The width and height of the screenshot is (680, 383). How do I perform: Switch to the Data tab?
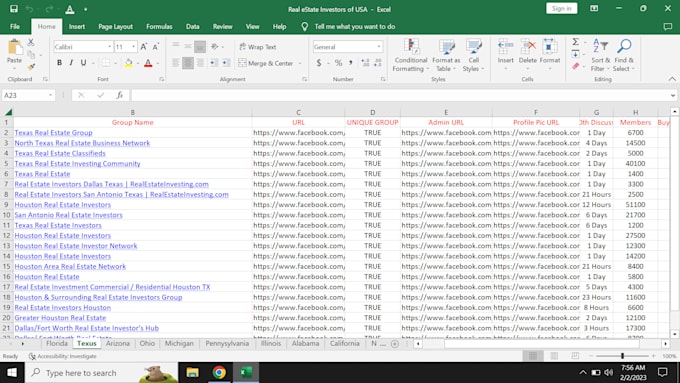193,26
